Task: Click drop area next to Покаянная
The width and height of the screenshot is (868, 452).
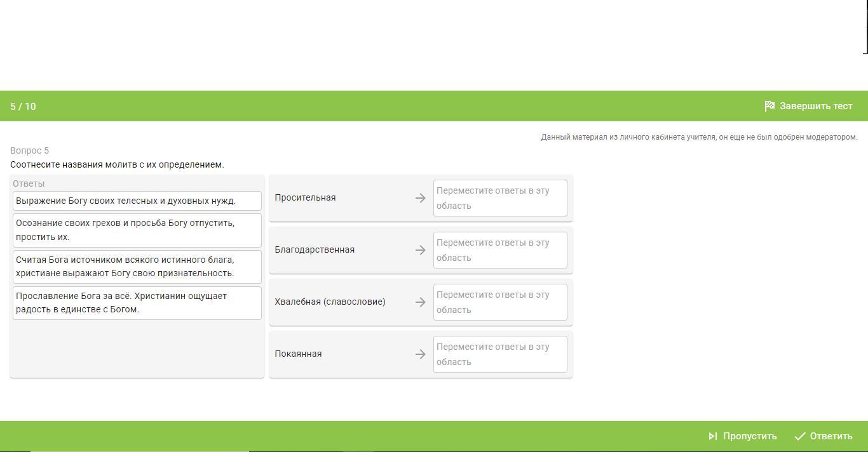Action: tap(500, 354)
